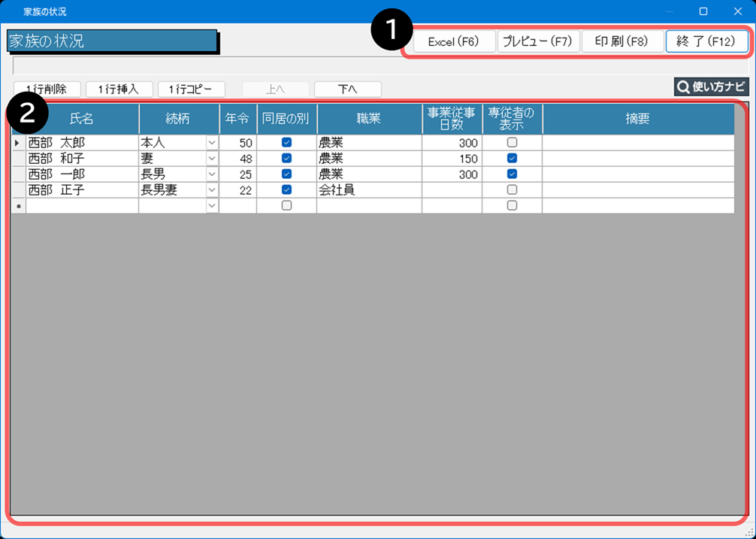Open プレビュー (F7) print preview

(x=538, y=41)
